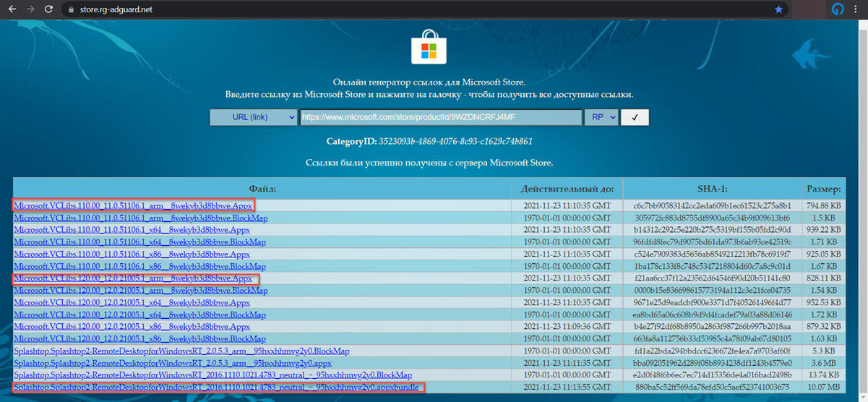Click the padlock site info icon
This screenshot has height=402, width=868.
pyautogui.click(x=70, y=10)
